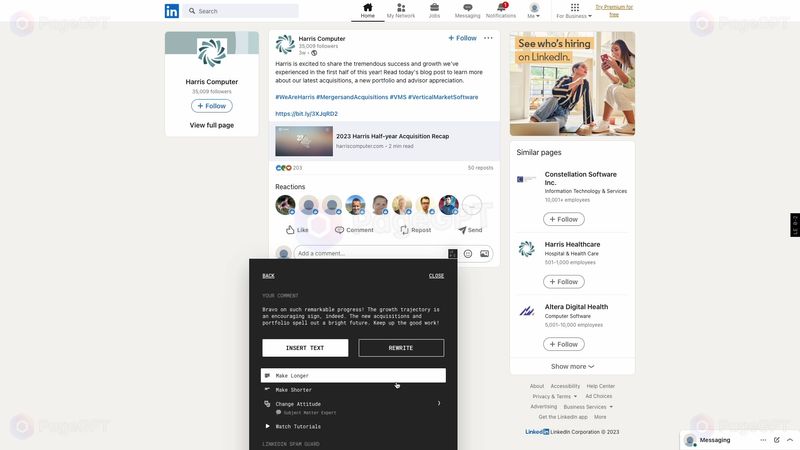The width and height of the screenshot is (800, 450).
Task: Expand Show more similar pages
Action: point(572,366)
